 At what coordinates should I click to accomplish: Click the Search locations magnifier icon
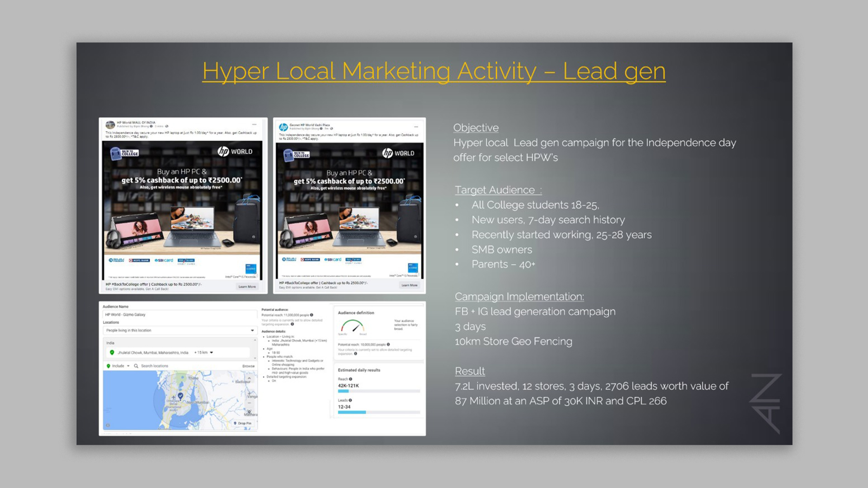136,366
